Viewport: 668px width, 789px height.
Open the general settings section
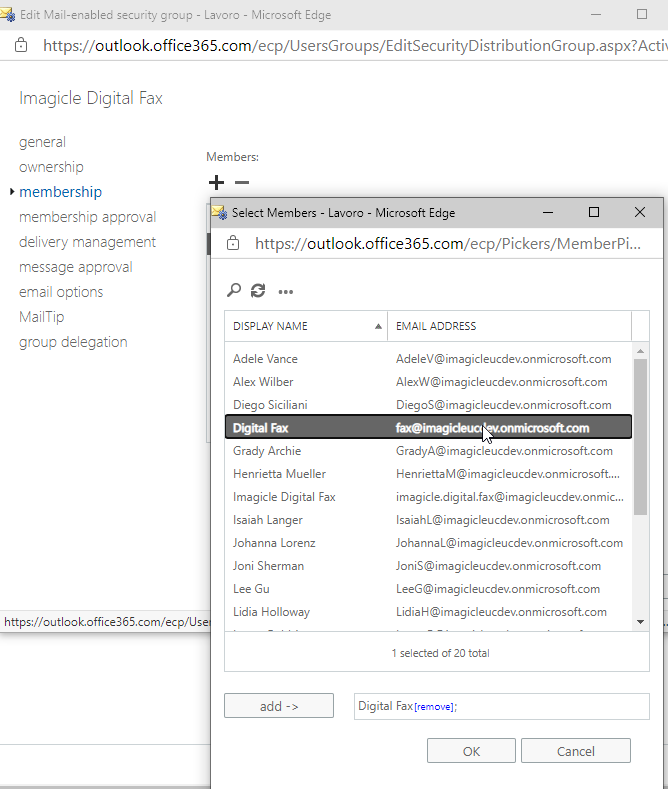click(42, 142)
